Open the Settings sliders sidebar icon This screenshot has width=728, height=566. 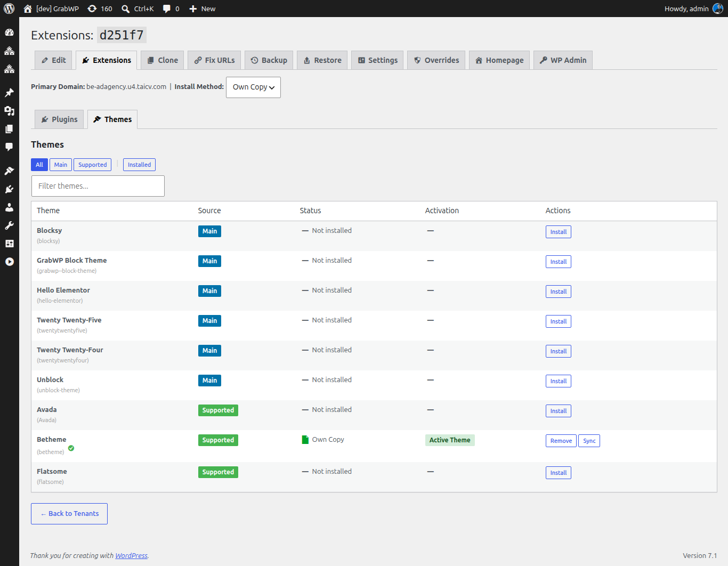coord(9,244)
